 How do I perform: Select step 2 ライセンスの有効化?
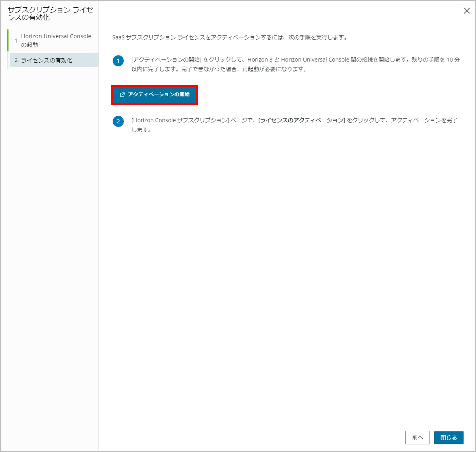point(54,60)
